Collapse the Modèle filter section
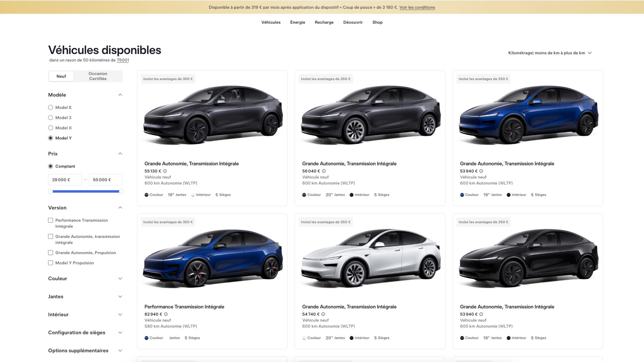 pos(120,95)
